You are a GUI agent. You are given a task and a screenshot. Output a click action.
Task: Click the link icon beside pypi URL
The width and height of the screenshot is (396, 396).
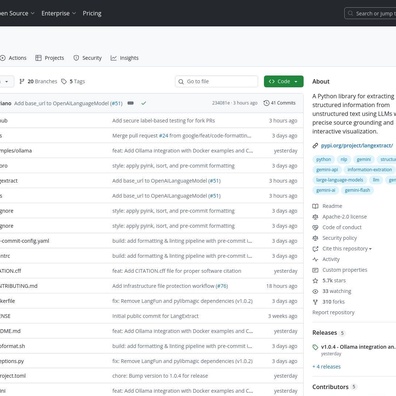coord(315,146)
